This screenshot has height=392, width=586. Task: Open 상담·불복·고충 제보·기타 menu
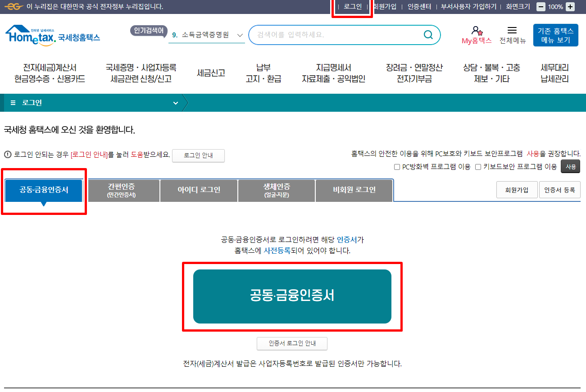[x=491, y=73]
